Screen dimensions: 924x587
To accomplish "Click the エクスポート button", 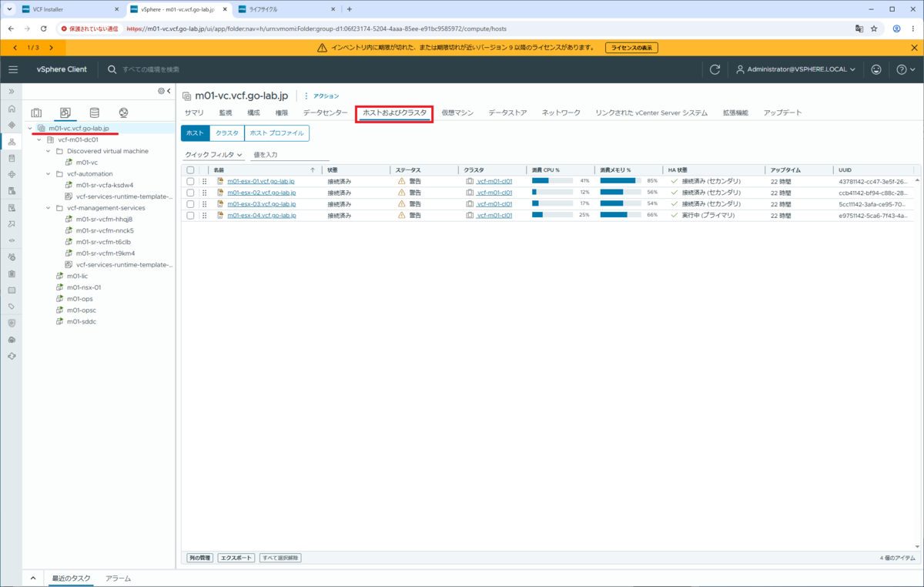I will click(x=236, y=558).
